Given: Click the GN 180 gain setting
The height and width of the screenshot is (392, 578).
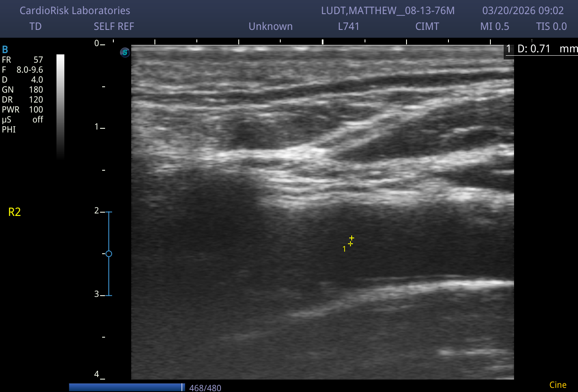Looking at the screenshot, I should pyautogui.click(x=22, y=90).
